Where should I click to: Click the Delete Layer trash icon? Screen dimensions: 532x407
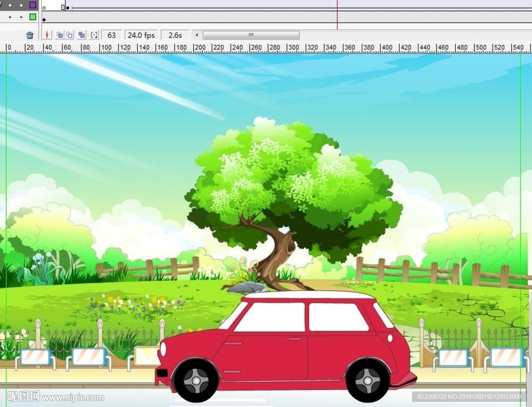(x=30, y=35)
